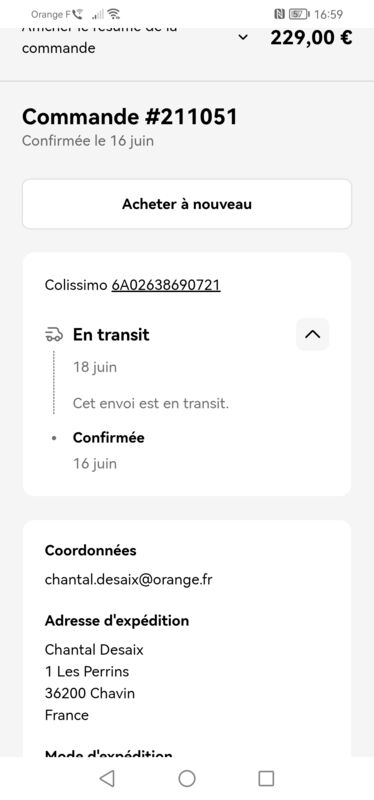Viewport: 374px width, 800px height.
Task: Tap the Commande #211051 heading
Action: [130, 117]
